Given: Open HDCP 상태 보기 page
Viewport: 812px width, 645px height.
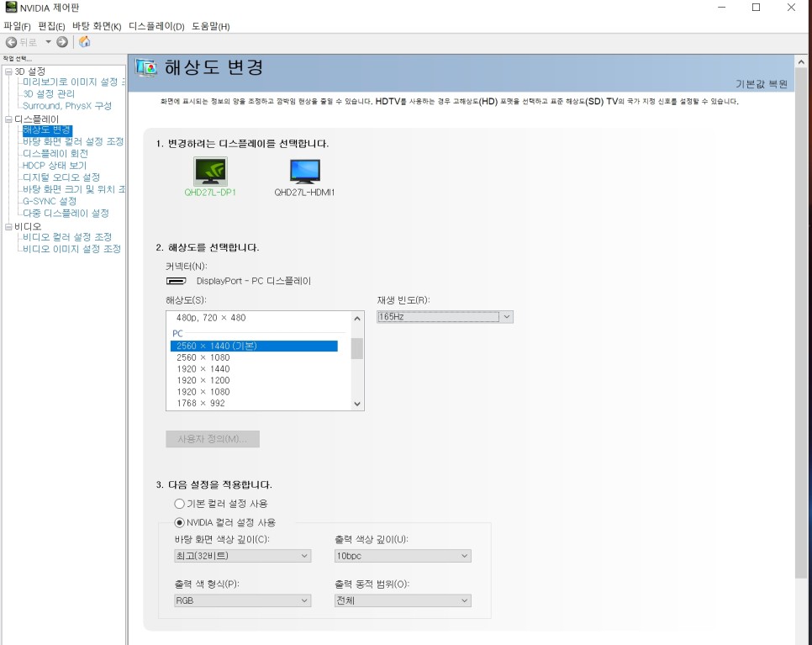Looking at the screenshot, I should [x=55, y=166].
